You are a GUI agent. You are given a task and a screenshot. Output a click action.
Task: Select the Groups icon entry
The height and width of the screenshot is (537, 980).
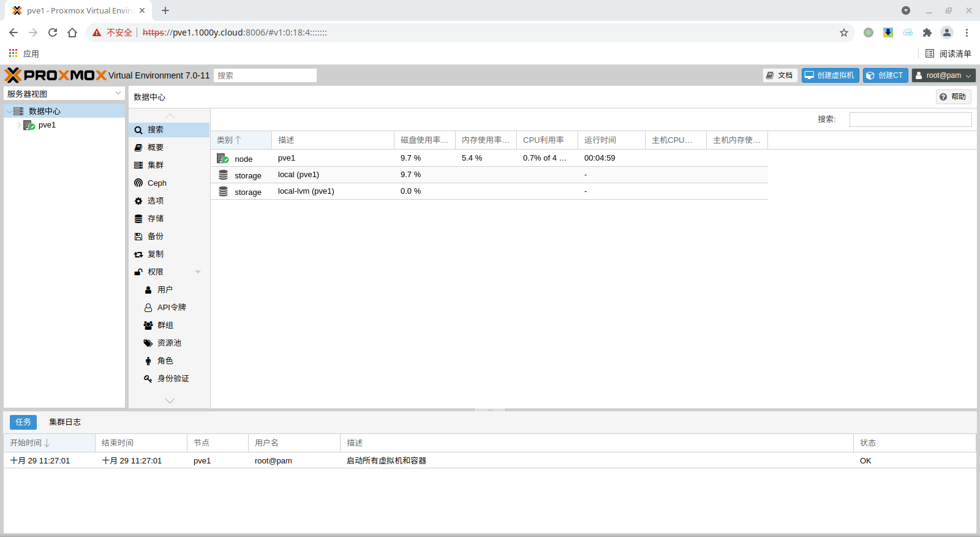tap(148, 325)
